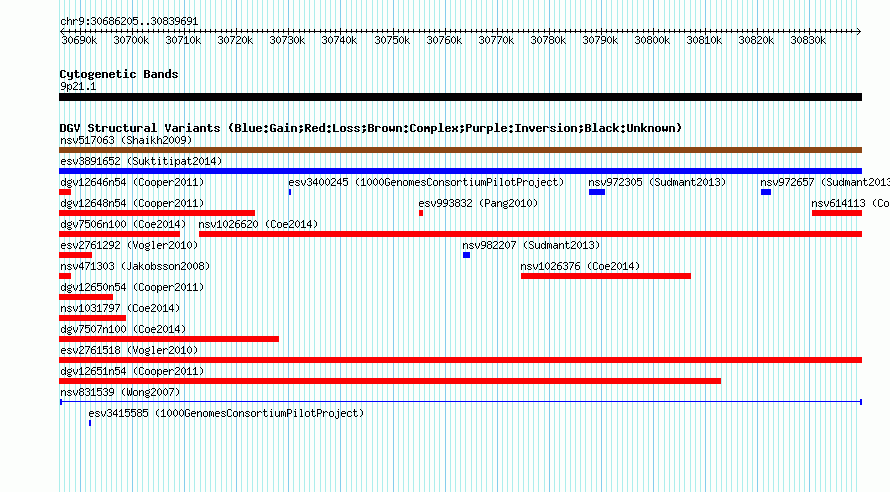
Task: Click the thin blue nsv831539 line
Action: point(461,402)
